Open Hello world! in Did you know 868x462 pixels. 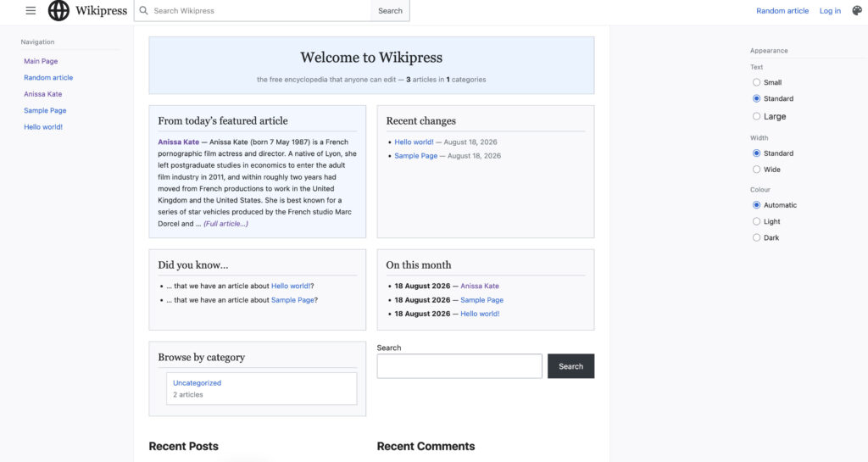pos(291,286)
